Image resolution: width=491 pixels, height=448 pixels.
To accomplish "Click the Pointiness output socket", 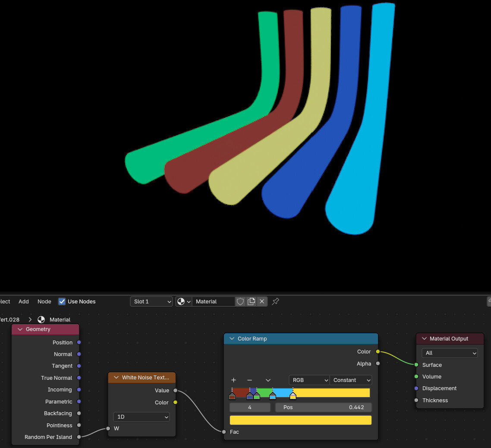I will pyautogui.click(x=79, y=425).
